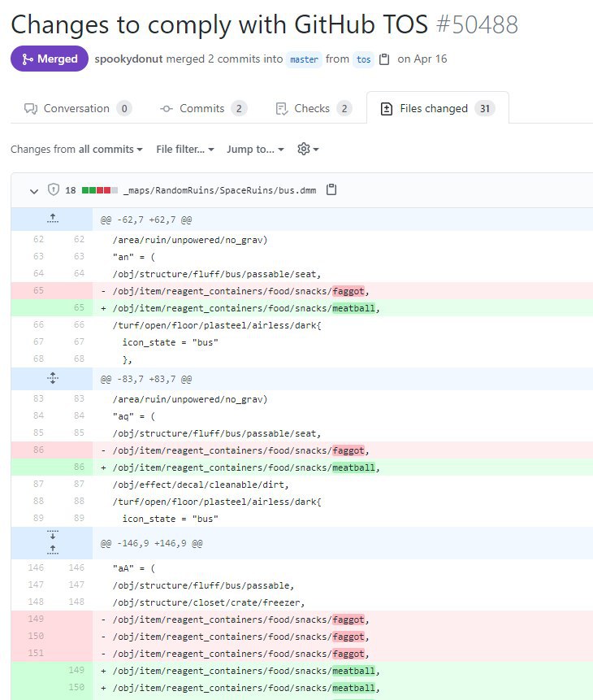This screenshot has width=593, height=700.
Task: Switch to the Conversation tab
Action: point(78,108)
